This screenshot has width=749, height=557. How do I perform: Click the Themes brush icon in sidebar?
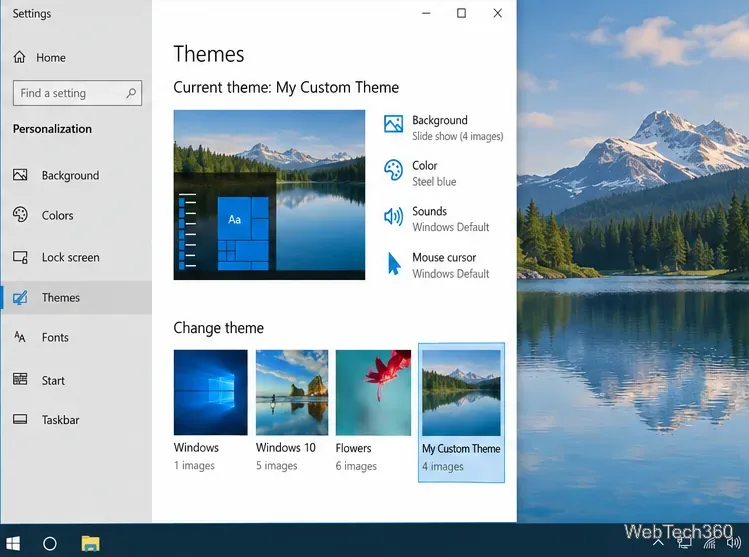(x=20, y=298)
